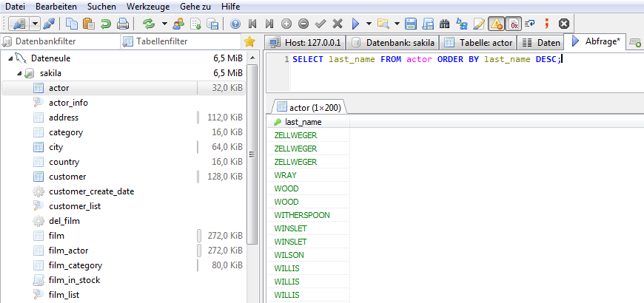Click the print icon in toolbar
This screenshot has height=303, width=644.
coord(122,24)
